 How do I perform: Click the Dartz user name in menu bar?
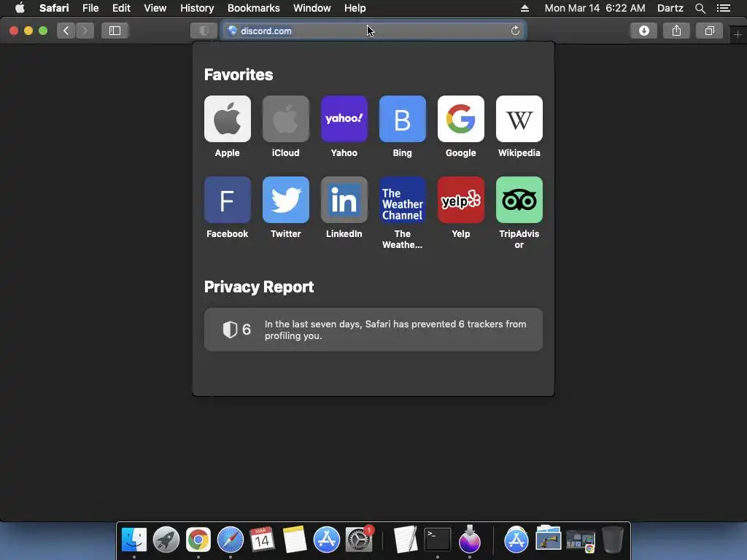[x=670, y=8]
